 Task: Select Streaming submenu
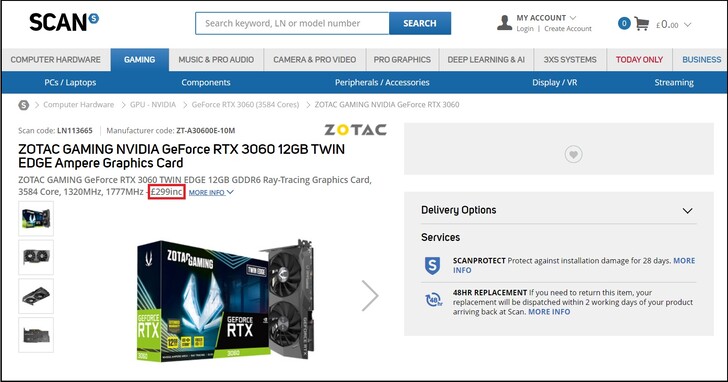(674, 83)
